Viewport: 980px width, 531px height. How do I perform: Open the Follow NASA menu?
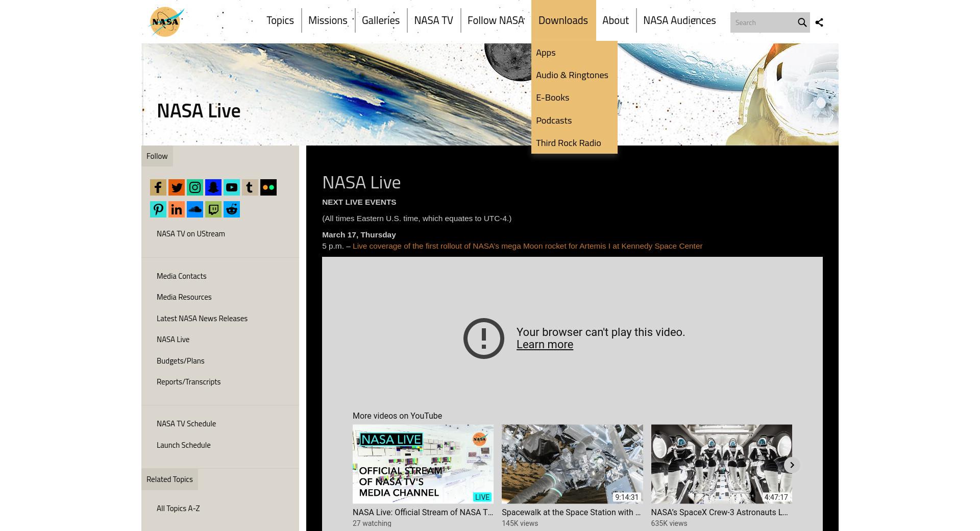point(496,20)
